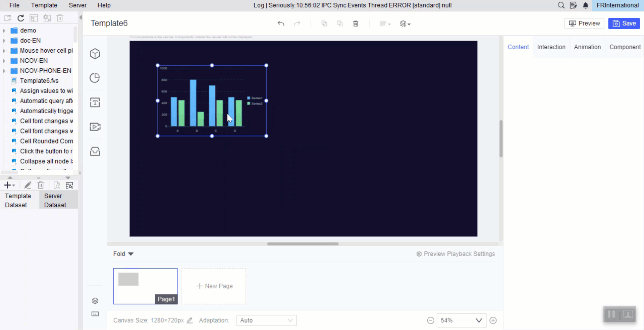Open search in the top bar

(561, 5)
